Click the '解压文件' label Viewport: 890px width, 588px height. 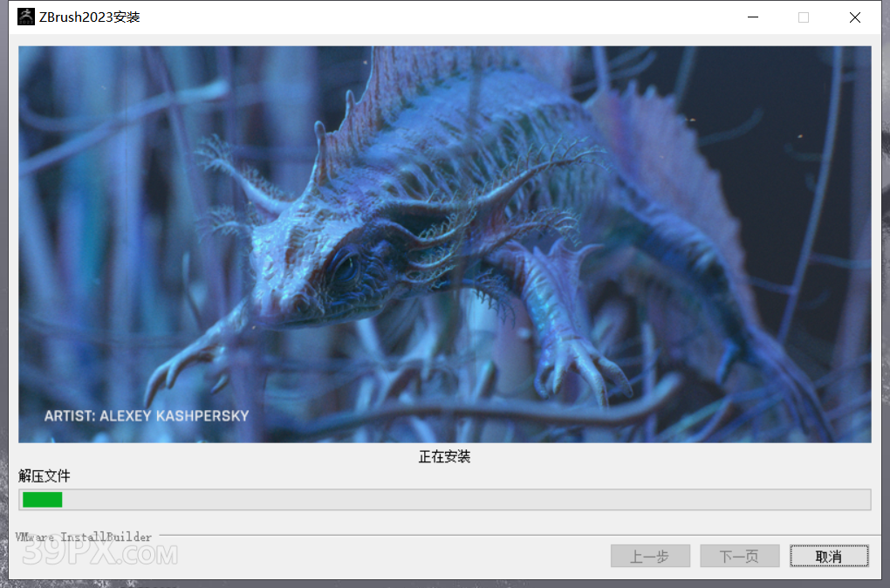44,475
